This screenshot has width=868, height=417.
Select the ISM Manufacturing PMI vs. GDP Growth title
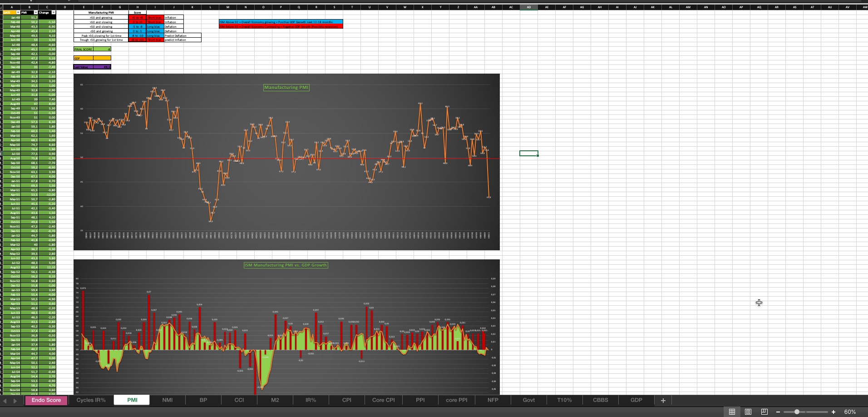point(286,265)
